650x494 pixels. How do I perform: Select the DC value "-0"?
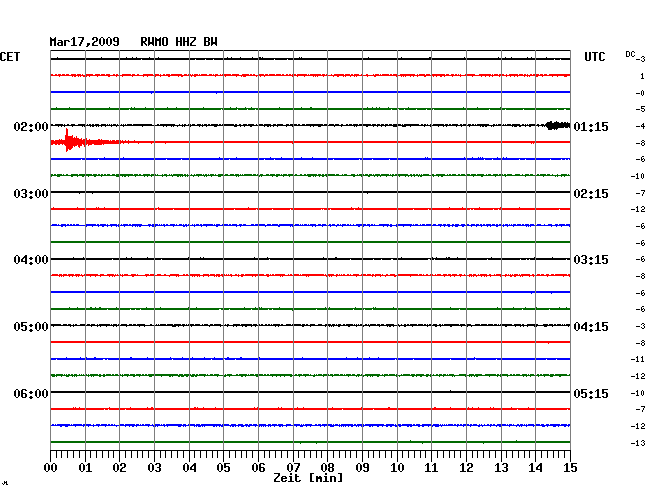click(640, 93)
